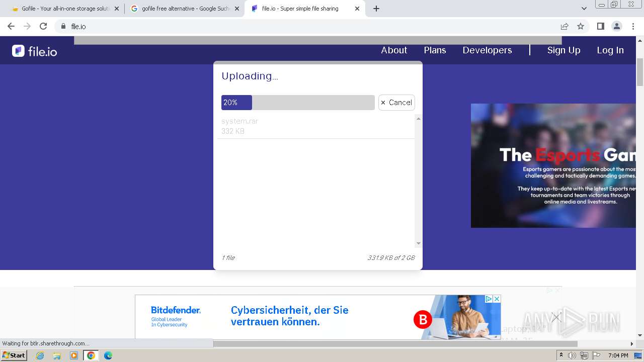Click the file list scroll down arrow
Image resolution: width=644 pixels, height=362 pixels.
point(418,244)
